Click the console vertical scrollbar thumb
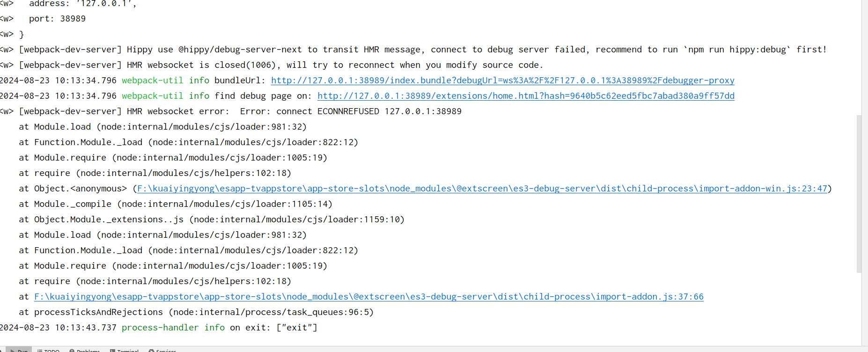Screen dimensions: 868x352 point(859,194)
